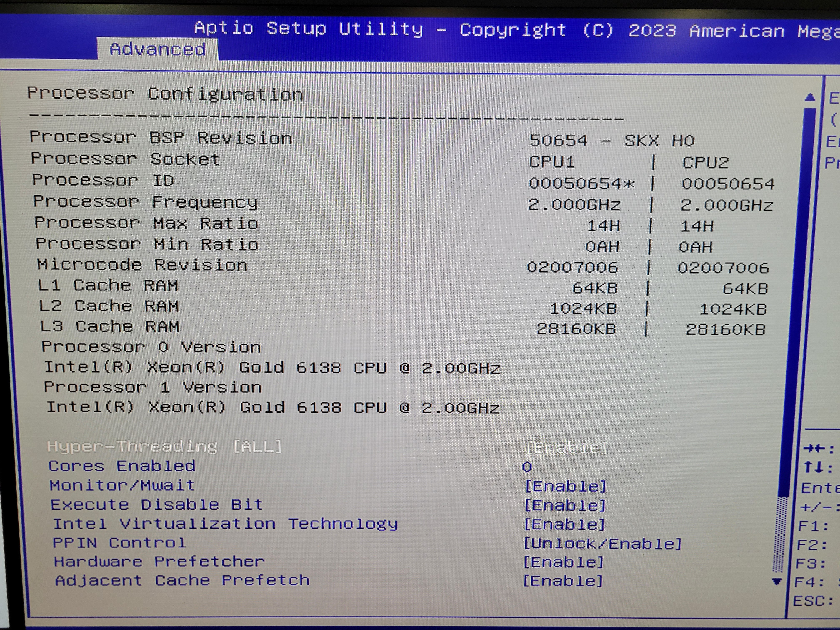
Task: Click the Aptio Setup Utility title text
Action: (308, 29)
